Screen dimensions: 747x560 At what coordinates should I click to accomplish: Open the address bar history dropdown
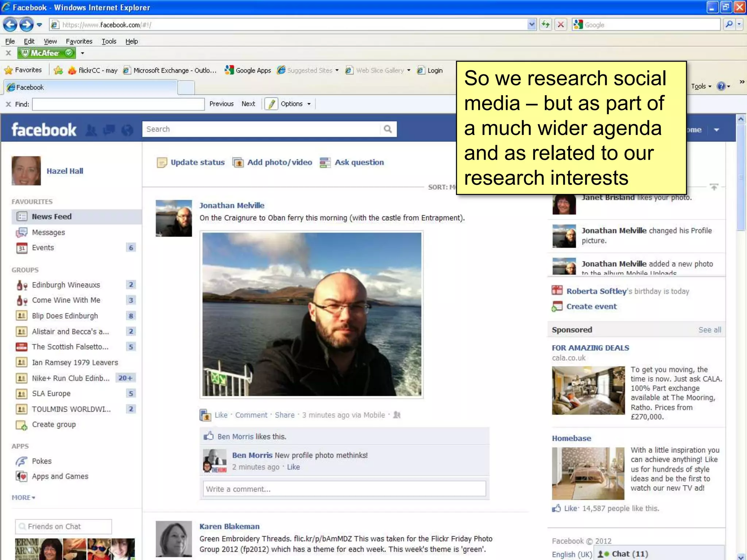click(x=532, y=24)
